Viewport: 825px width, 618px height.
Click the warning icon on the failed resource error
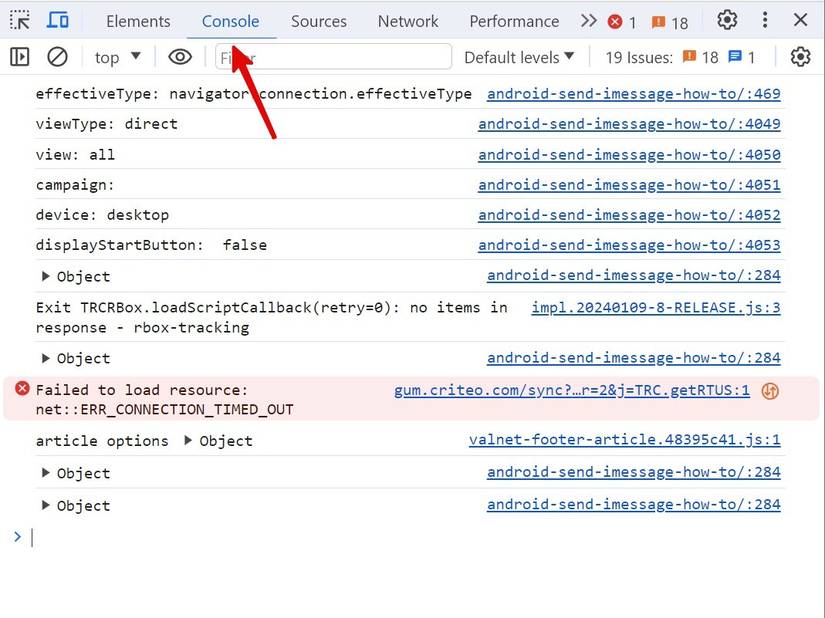coord(769,390)
